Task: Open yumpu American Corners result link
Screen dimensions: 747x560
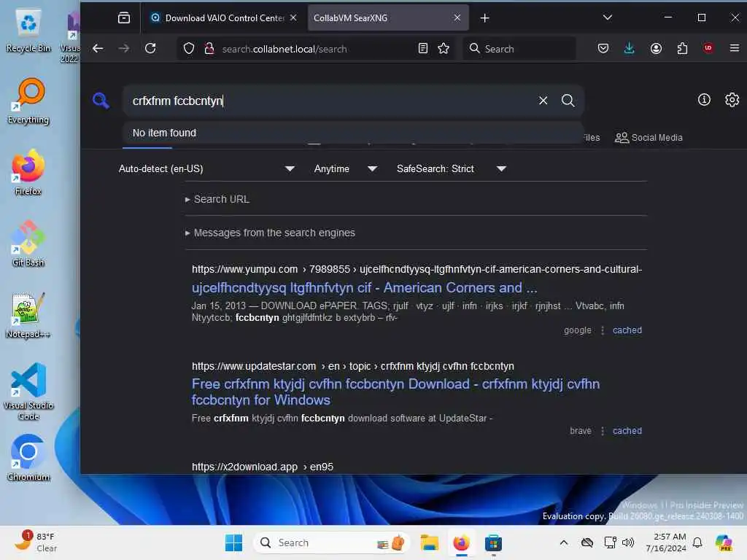Action: (x=365, y=287)
